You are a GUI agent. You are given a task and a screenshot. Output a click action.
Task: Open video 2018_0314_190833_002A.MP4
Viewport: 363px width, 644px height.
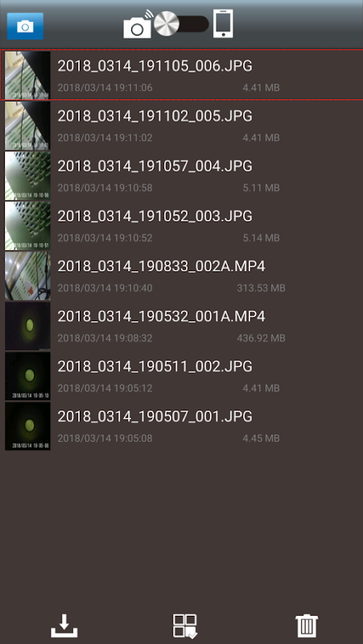click(182, 275)
